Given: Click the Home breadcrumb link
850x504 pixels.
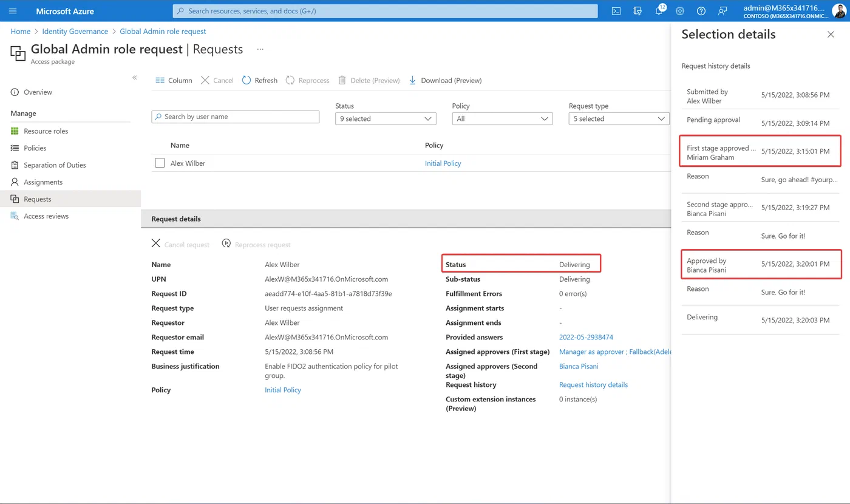Looking at the screenshot, I should pos(21,31).
